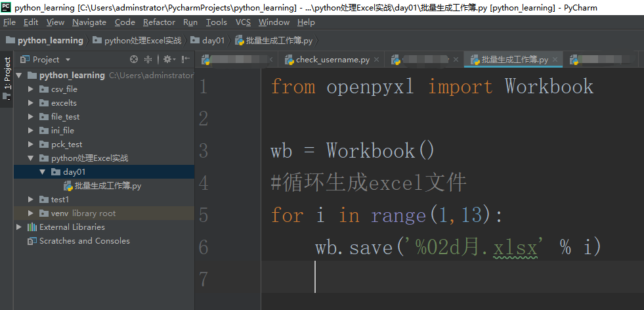Screen dimensions: 644x310
Task: Open the Edit menu
Action: pos(31,22)
